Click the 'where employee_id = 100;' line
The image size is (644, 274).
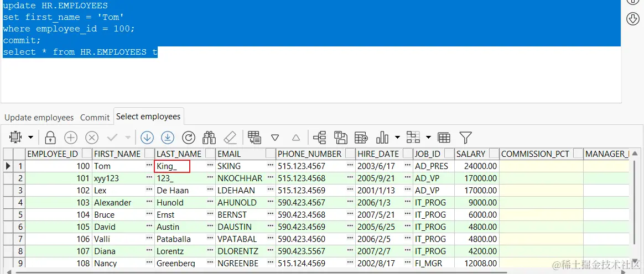69,29
